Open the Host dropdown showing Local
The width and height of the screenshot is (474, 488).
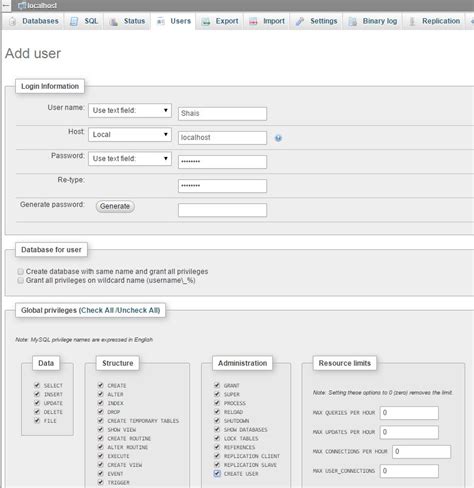(130, 135)
